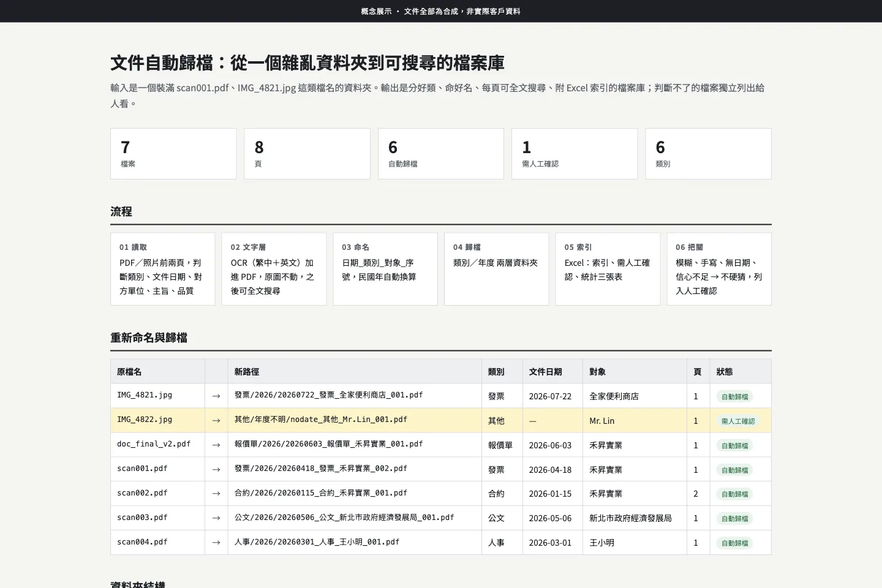Click the 類別 column header
This screenshot has height=588, width=882.
[x=502, y=372]
